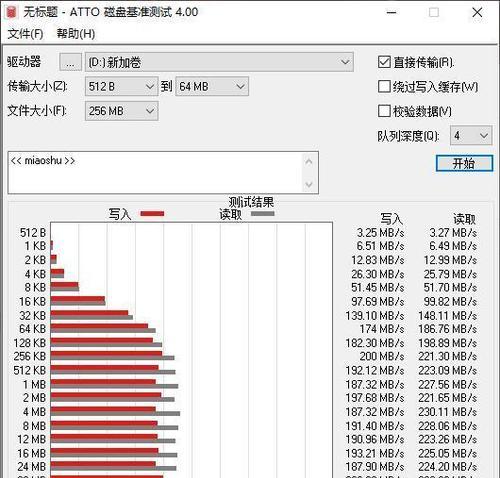Click the red write legend swatch
The image size is (500, 478).
pyautogui.click(x=152, y=214)
